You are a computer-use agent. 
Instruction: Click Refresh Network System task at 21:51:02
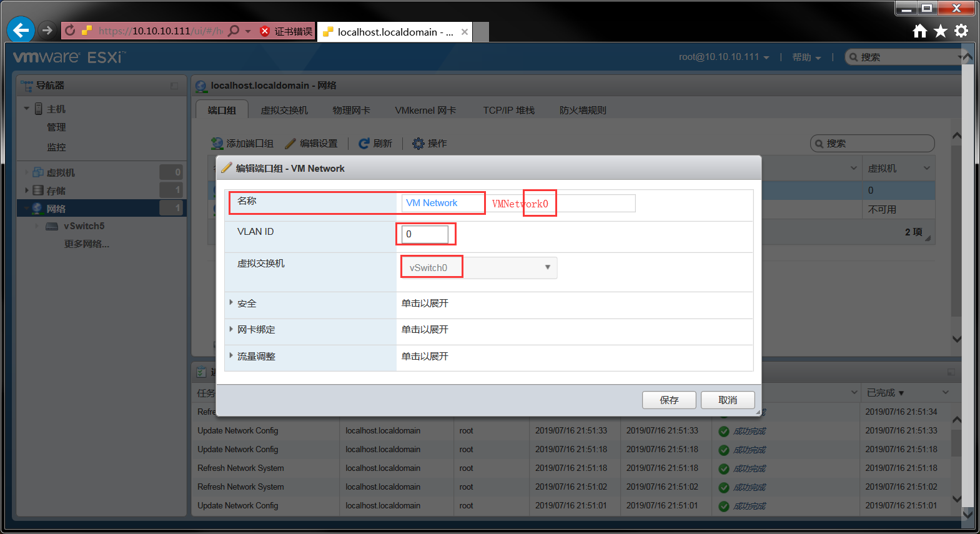[240, 487]
